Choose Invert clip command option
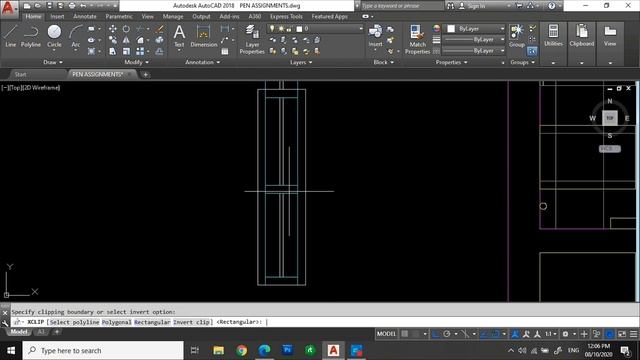Viewport: 640px width, 360px height. [191, 322]
